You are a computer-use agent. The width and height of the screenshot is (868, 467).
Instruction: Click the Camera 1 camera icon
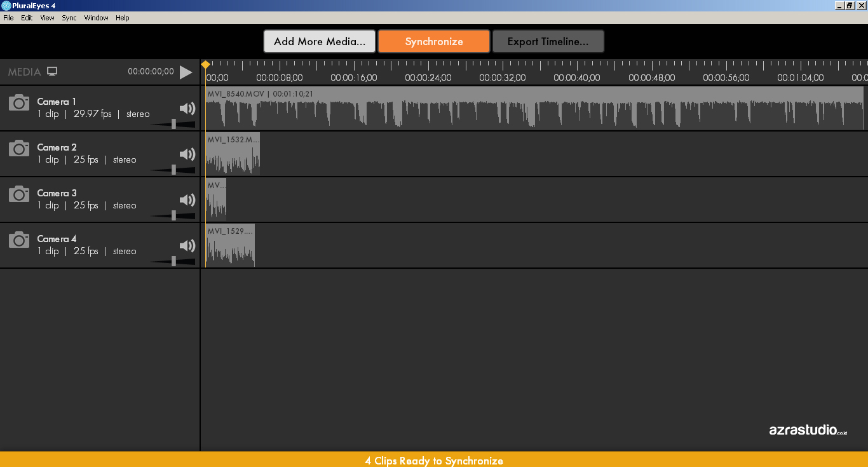pyautogui.click(x=19, y=102)
